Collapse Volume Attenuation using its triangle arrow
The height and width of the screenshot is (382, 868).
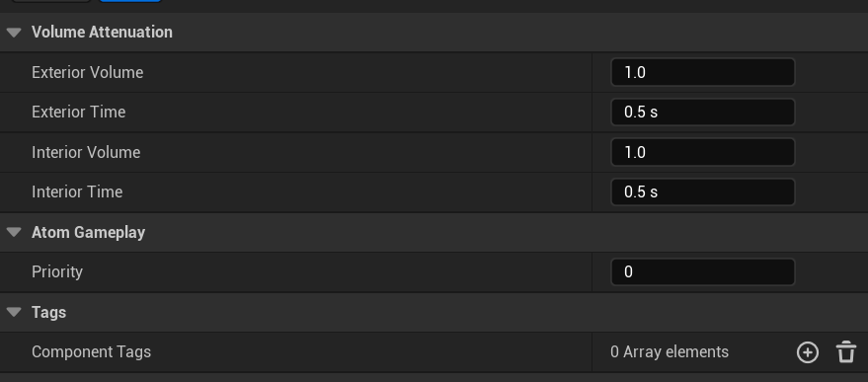click(x=14, y=33)
